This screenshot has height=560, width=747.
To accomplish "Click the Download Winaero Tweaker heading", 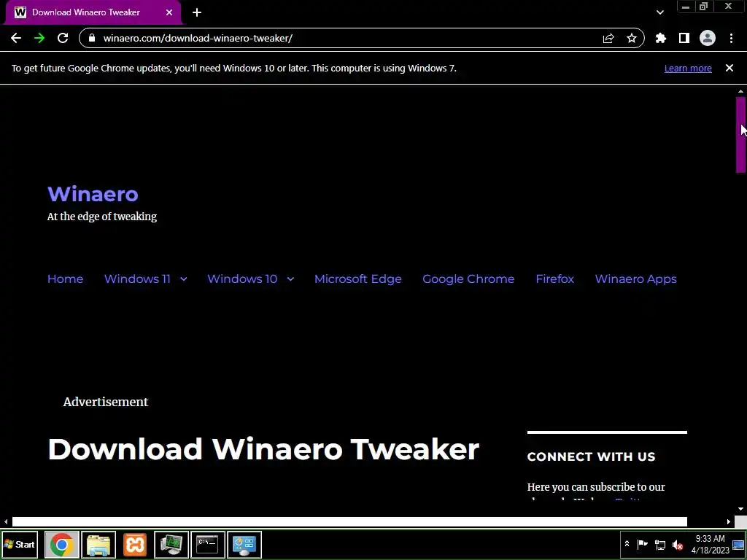I will tap(263, 449).
